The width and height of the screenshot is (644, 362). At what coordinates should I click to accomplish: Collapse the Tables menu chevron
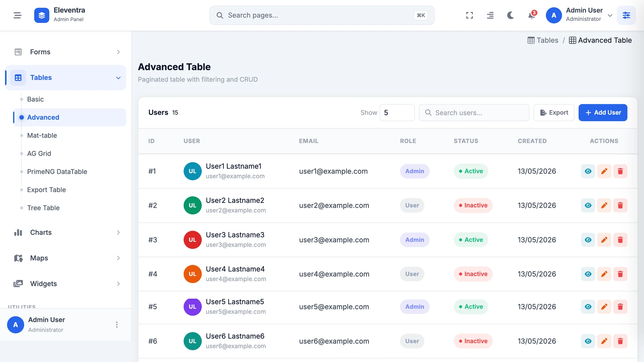[118, 78]
